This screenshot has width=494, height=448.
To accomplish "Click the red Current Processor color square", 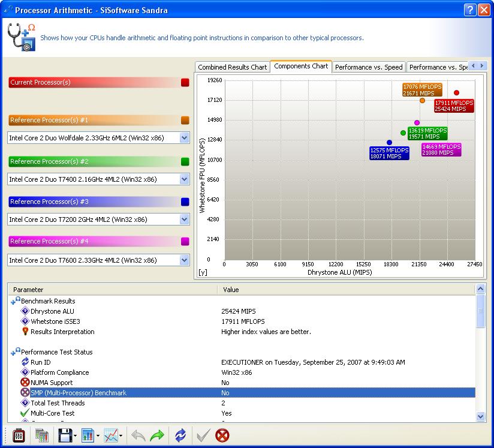I will 185,83.
